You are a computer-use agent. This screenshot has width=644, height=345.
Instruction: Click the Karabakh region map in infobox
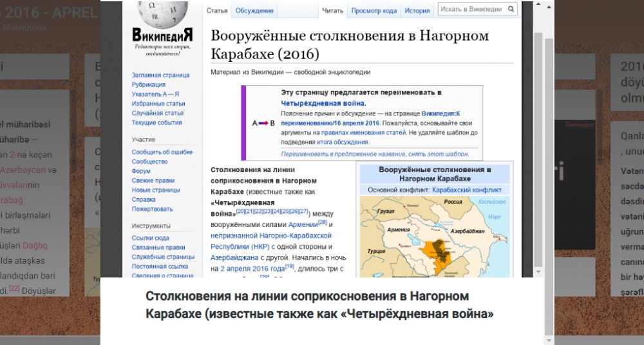pyautogui.click(x=435, y=237)
